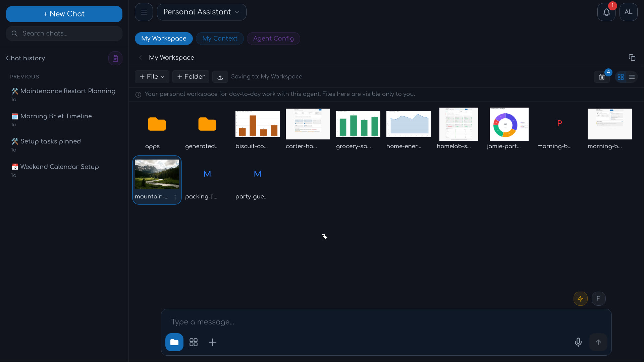Send message with arrow button
The image size is (644, 362).
(x=598, y=342)
